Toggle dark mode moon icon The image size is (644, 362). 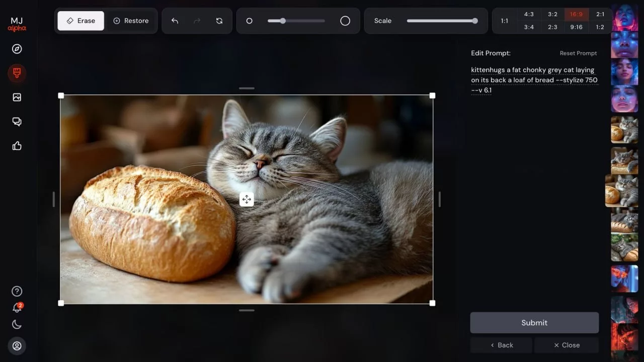[17, 324]
